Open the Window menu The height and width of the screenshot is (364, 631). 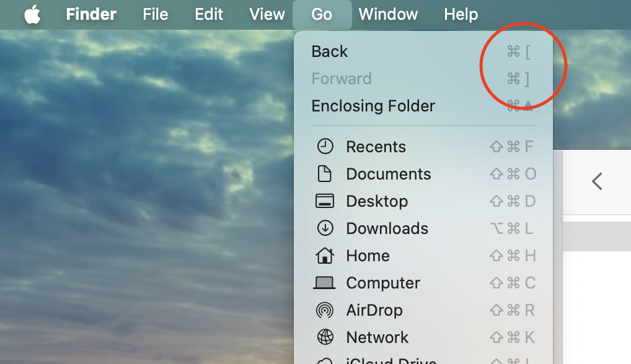click(389, 14)
